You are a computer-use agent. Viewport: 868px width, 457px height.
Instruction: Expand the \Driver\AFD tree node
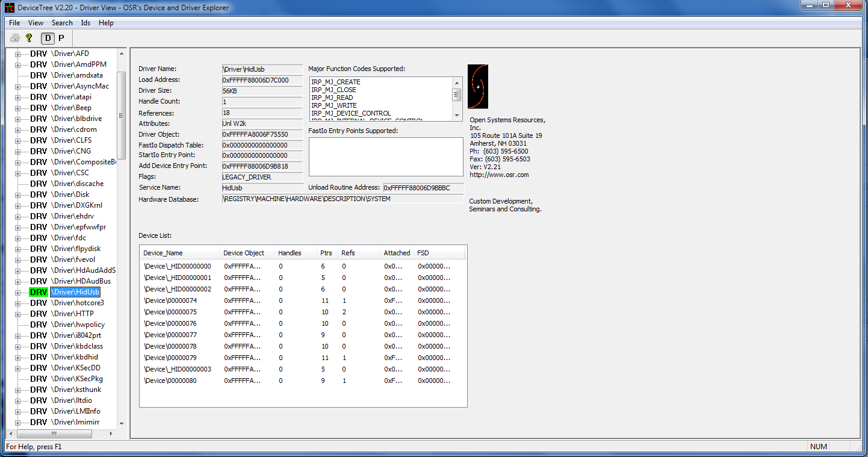(17, 54)
